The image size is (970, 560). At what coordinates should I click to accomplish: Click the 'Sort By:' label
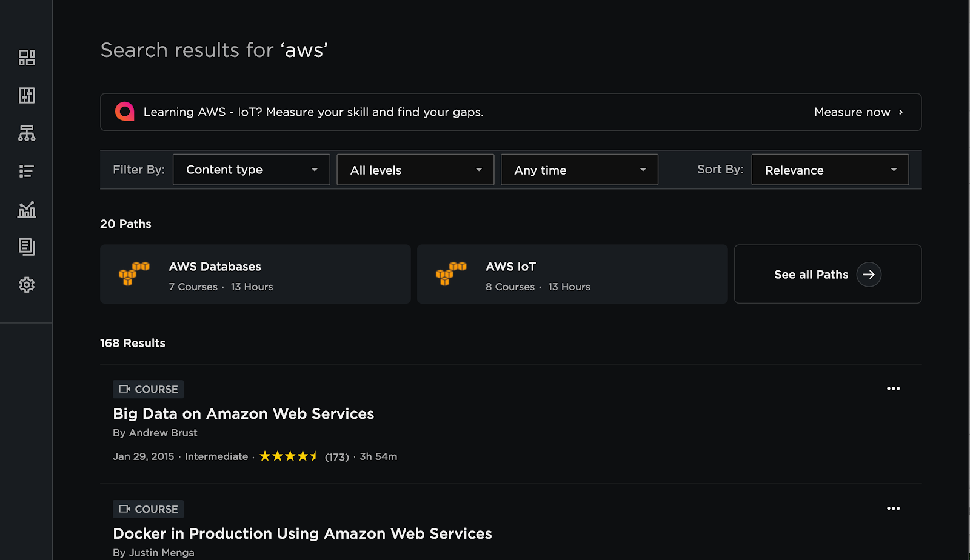[720, 169]
